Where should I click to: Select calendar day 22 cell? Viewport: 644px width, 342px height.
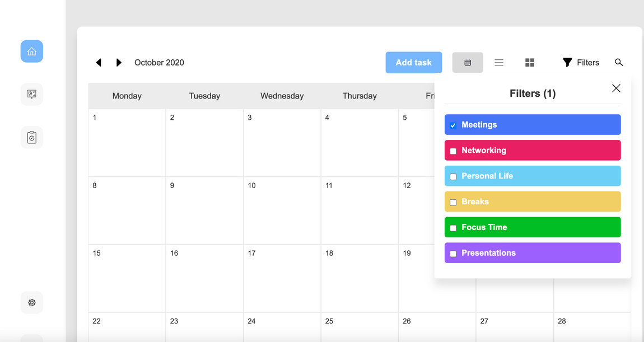pyautogui.click(x=127, y=327)
